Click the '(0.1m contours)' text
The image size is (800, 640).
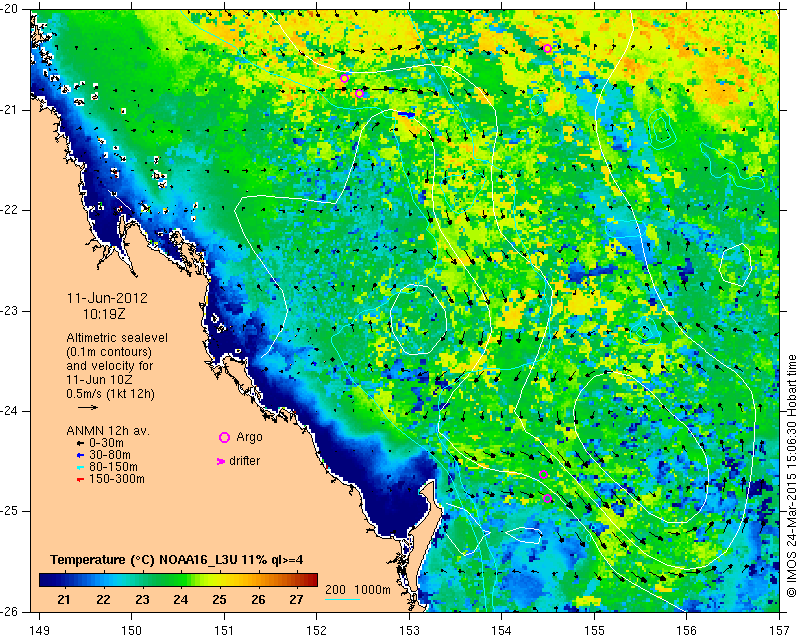[109, 352]
